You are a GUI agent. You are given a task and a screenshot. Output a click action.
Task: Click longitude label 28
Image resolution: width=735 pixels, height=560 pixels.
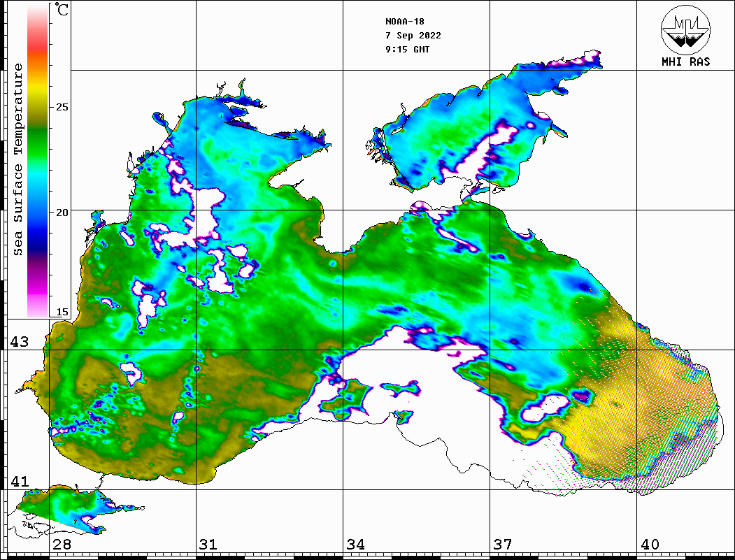(x=62, y=545)
